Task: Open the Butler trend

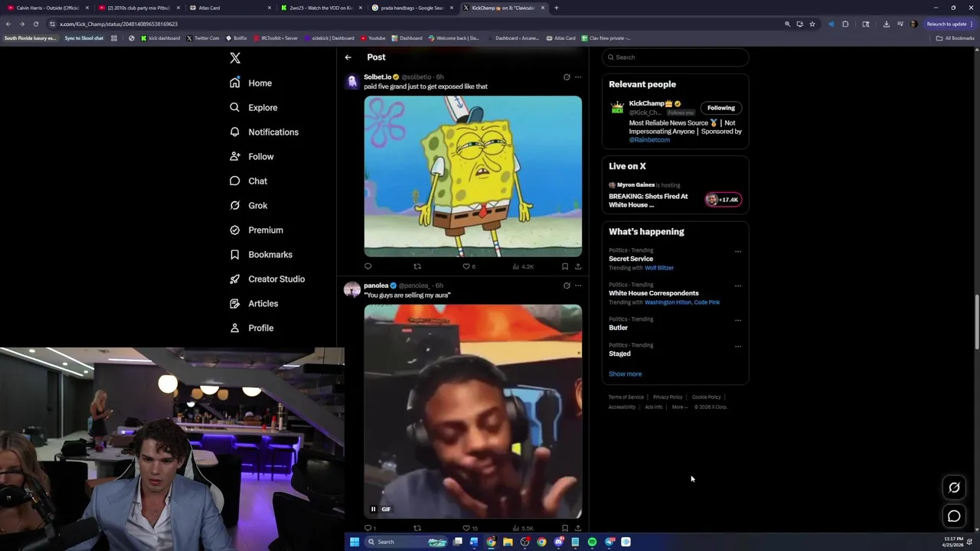Action: pyautogui.click(x=618, y=328)
